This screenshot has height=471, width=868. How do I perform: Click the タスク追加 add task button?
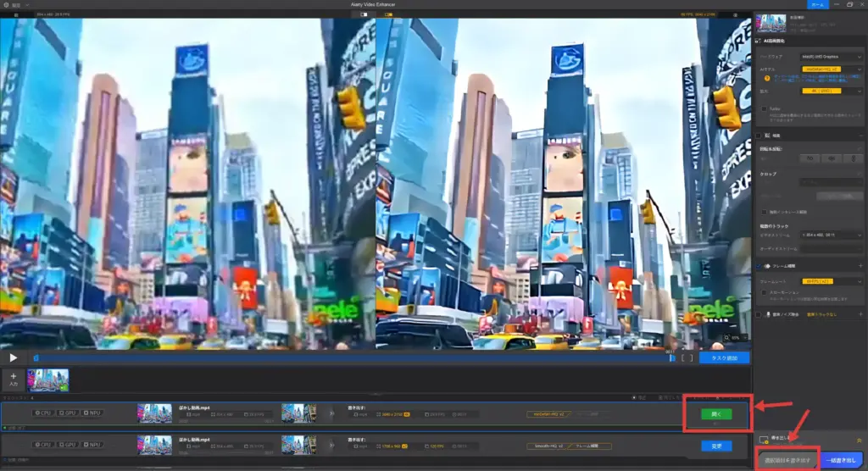pos(724,358)
